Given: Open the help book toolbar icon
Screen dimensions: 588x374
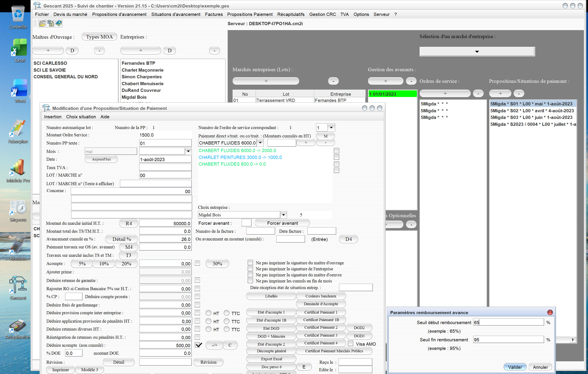Looking at the screenshot, I should 59,23.
